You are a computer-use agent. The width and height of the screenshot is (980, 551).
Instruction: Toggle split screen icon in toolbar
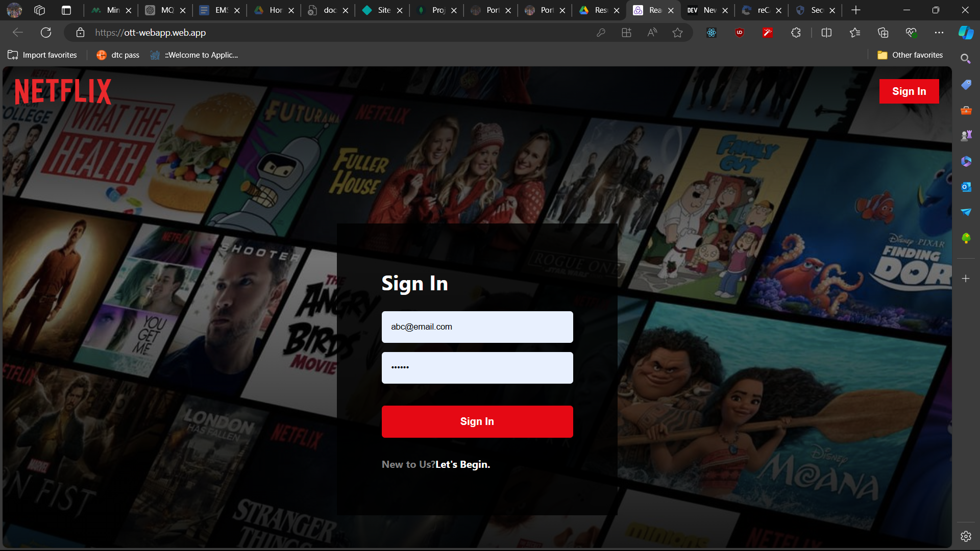[826, 33]
